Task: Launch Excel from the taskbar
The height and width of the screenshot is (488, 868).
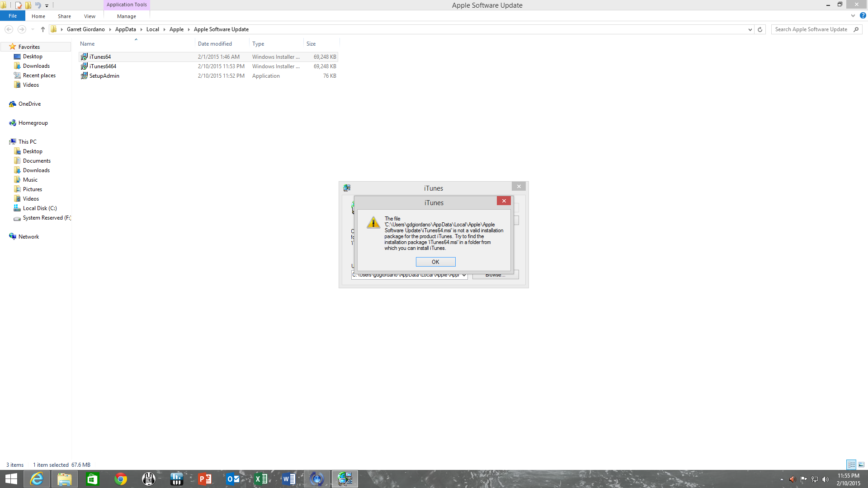Action: coord(261,479)
